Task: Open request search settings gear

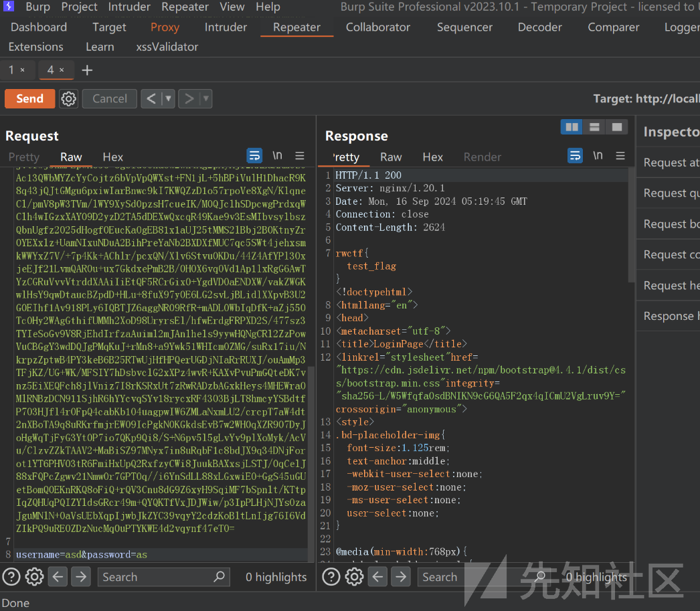Action: (x=34, y=577)
